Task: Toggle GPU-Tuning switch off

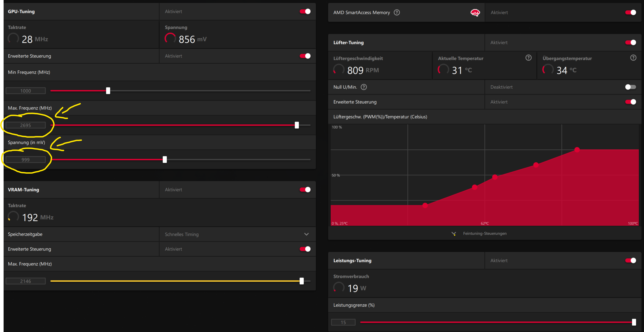Action: click(x=305, y=11)
